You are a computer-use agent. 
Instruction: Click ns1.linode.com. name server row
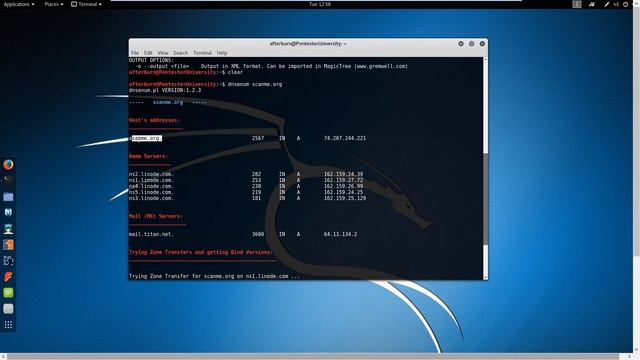(246, 180)
